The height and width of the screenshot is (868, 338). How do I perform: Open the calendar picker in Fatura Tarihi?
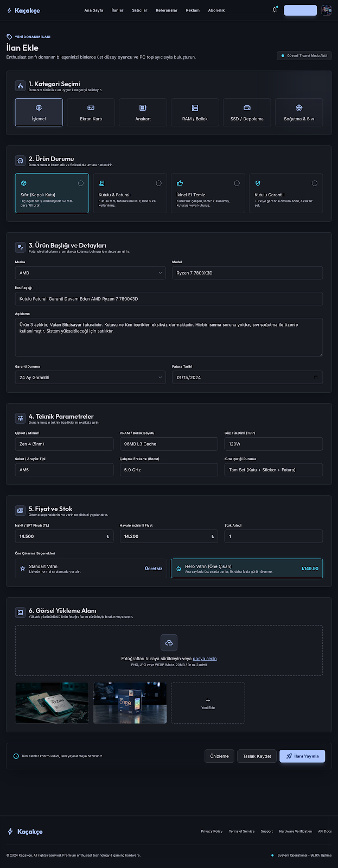[316, 377]
